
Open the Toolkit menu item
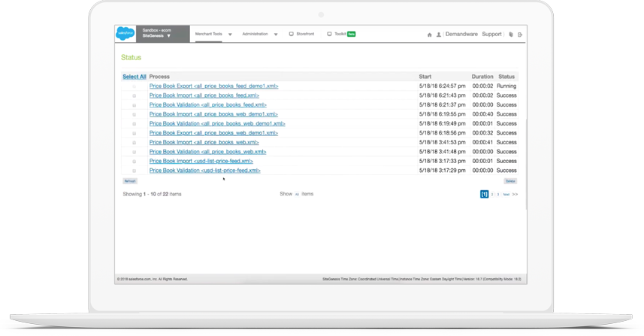point(340,34)
